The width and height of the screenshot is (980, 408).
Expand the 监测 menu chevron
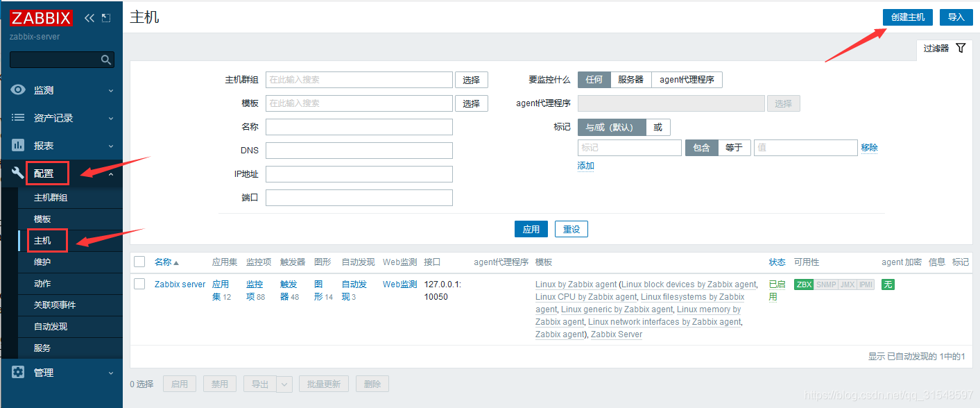point(111,90)
